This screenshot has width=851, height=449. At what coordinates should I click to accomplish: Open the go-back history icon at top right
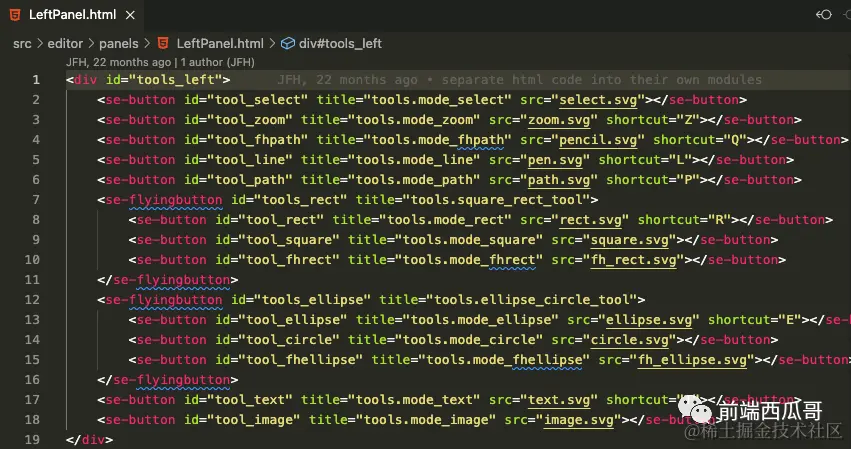[824, 15]
